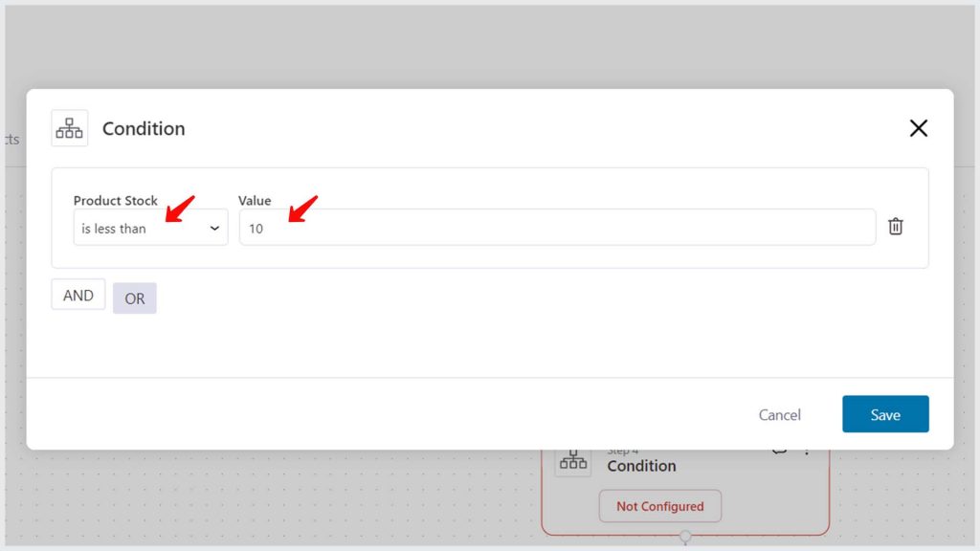
Task: Click the Product Stock field label
Action: coord(116,201)
